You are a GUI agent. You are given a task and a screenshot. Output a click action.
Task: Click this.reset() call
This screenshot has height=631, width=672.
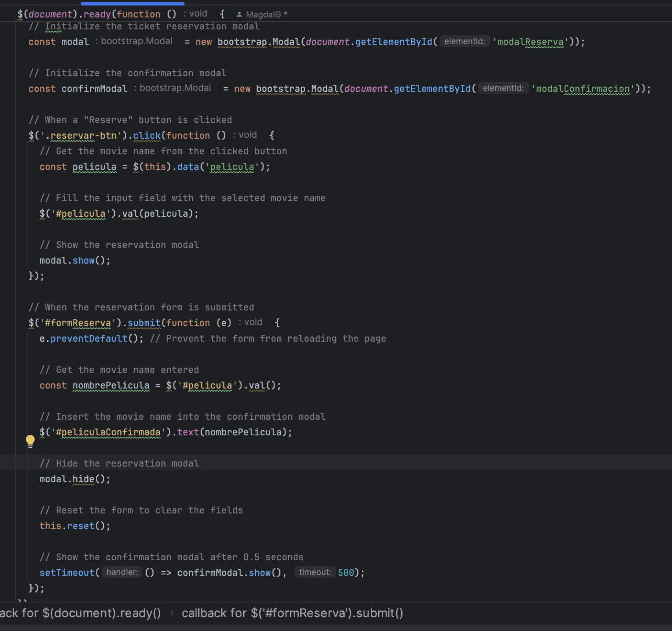pyautogui.click(x=75, y=526)
